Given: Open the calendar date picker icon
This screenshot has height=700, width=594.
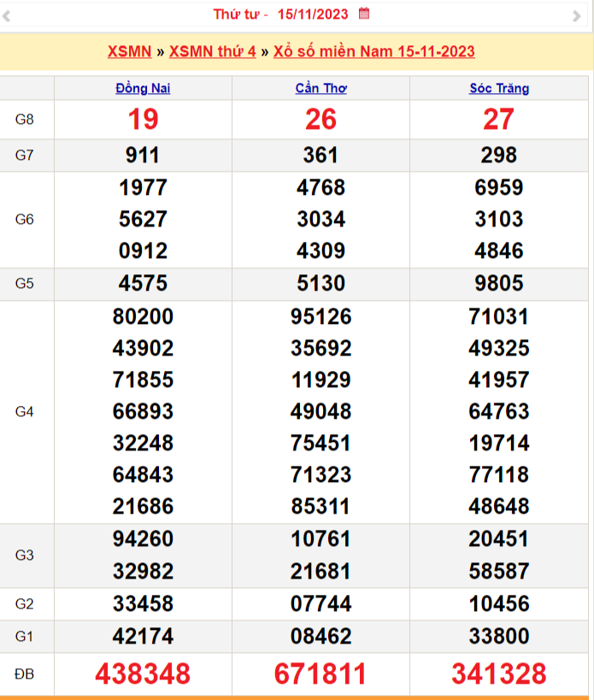Looking at the screenshot, I should (364, 14).
